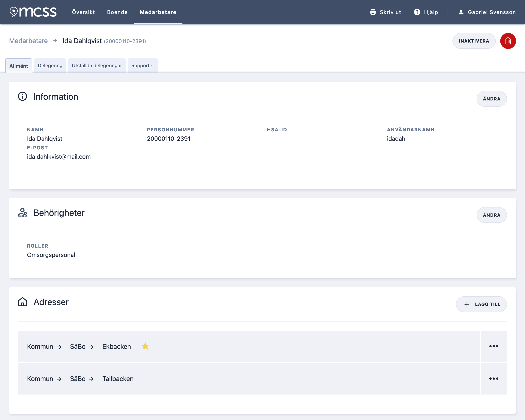Image resolution: width=525 pixels, height=420 pixels.
Task: Click arrow after SäBo in Tallbacken row
Action: pos(91,379)
